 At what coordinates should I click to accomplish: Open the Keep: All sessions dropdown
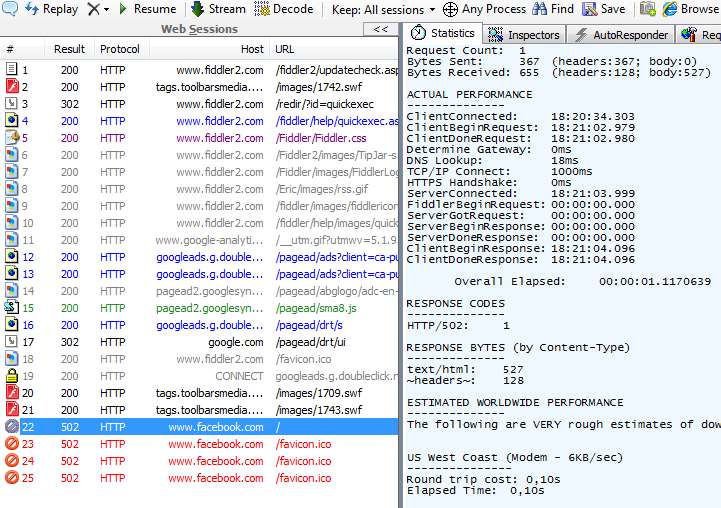click(x=383, y=9)
